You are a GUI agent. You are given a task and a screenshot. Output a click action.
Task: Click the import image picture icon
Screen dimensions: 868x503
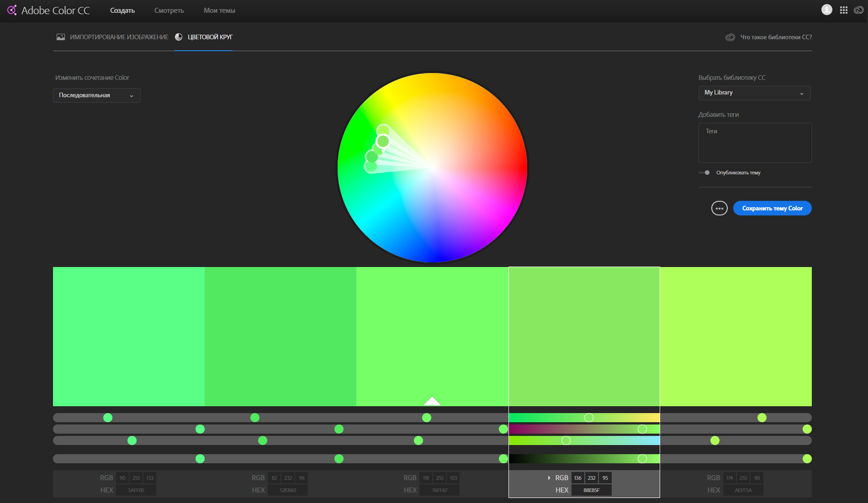61,37
